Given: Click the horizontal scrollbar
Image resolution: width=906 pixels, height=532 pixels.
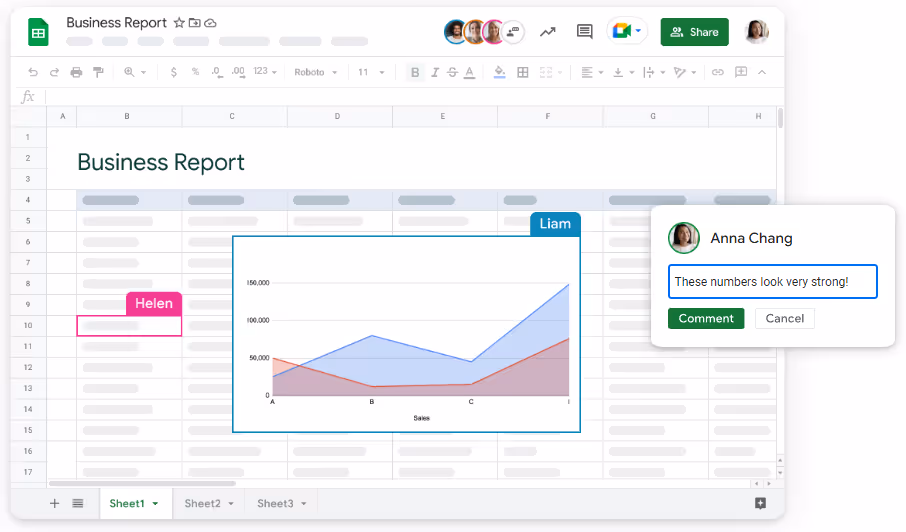Looking at the screenshot, I should click(x=143, y=483).
